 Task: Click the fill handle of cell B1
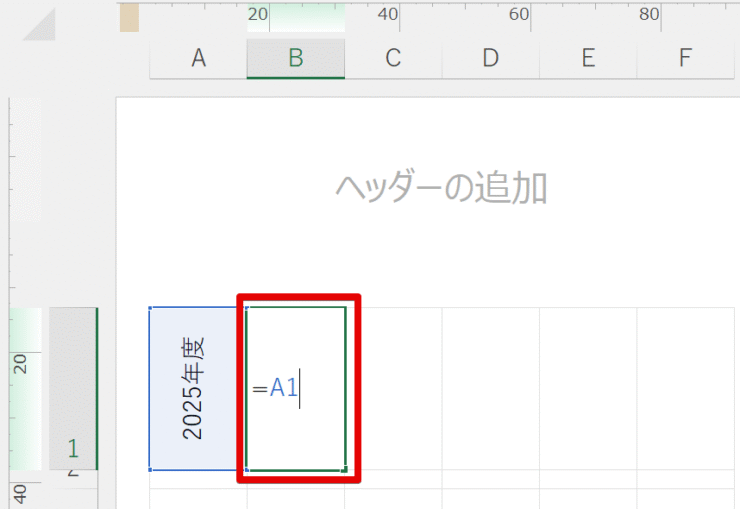click(345, 470)
